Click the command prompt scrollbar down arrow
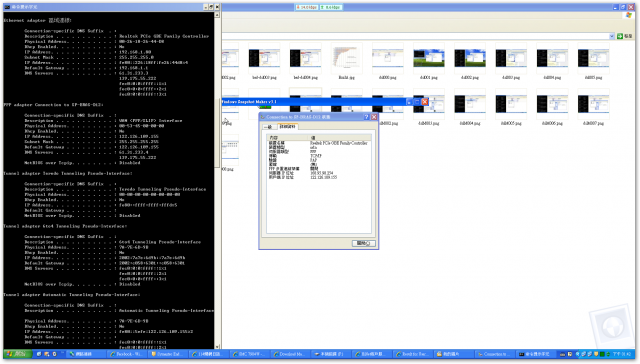Screen dimensions: 640x364 pyautogui.click(x=217, y=346)
